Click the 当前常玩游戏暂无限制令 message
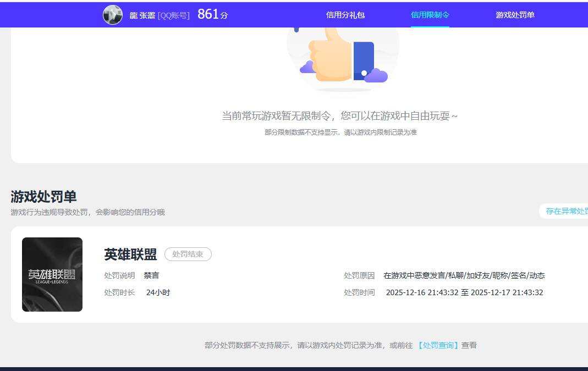This screenshot has width=588, height=371. [340, 116]
